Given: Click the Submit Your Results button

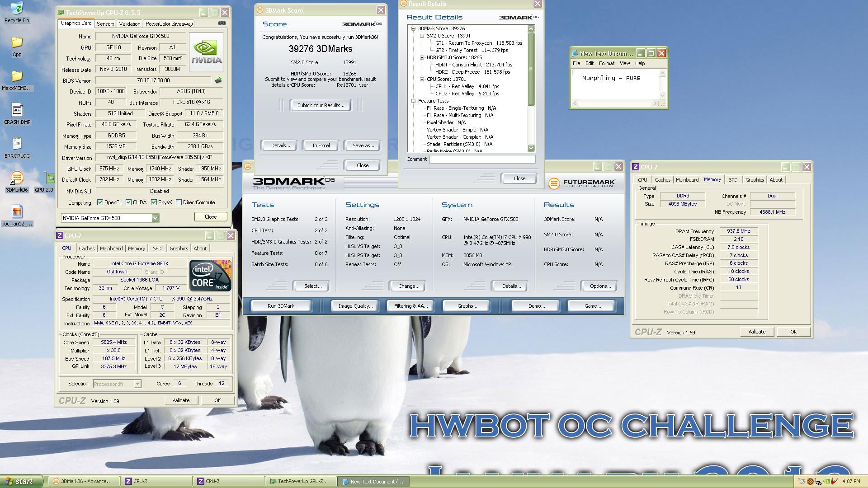Looking at the screenshot, I should click(x=321, y=105).
